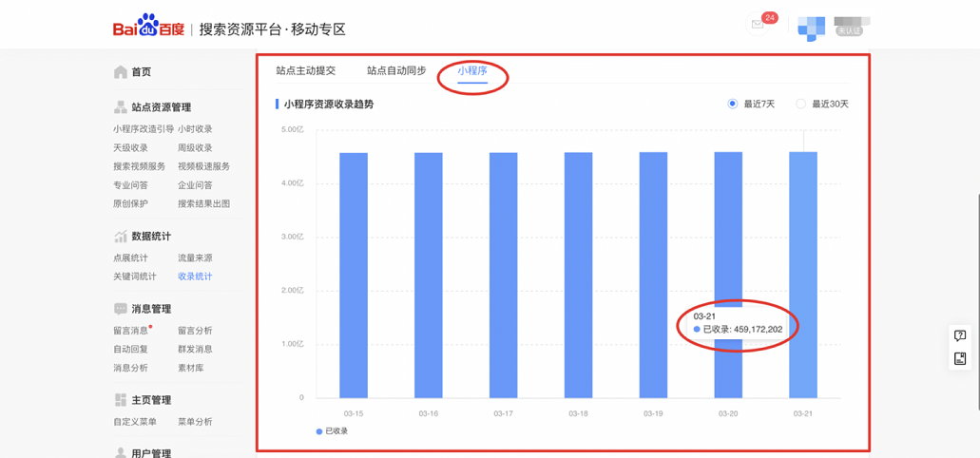Click the 主页管理 grid icon
Image resolution: width=980 pixels, height=458 pixels.
point(121,400)
